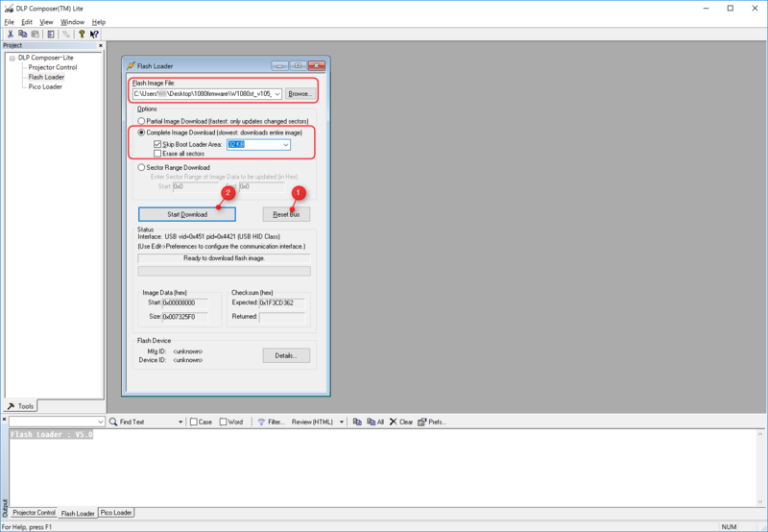The image size is (768, 532).
Task: Open the Flash Image File path dropdown
Action: (277, 93)
